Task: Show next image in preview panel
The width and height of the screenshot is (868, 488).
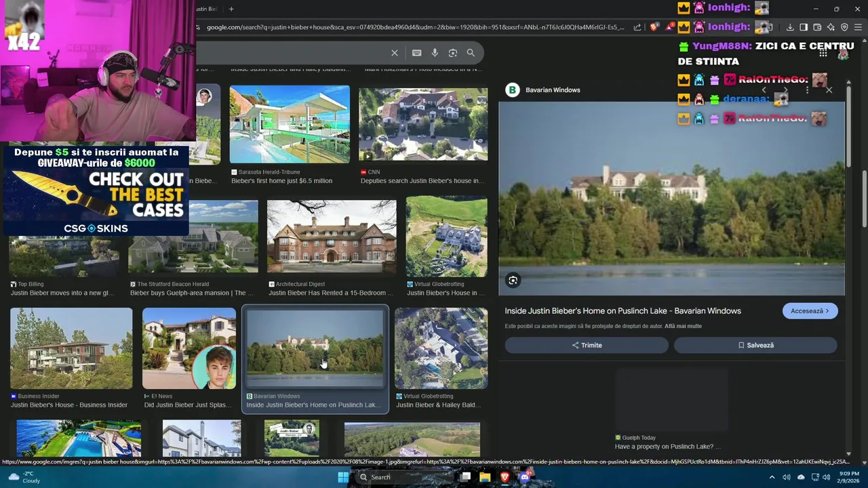Action: point(785,89)
